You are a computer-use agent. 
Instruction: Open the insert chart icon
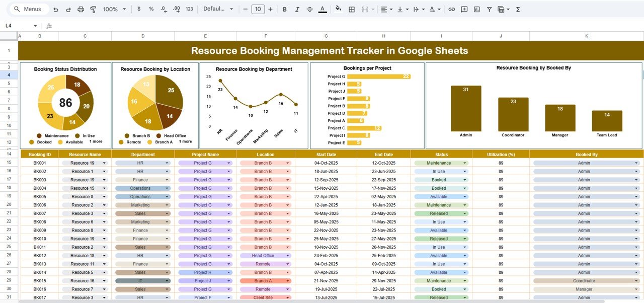coord(476,9)
